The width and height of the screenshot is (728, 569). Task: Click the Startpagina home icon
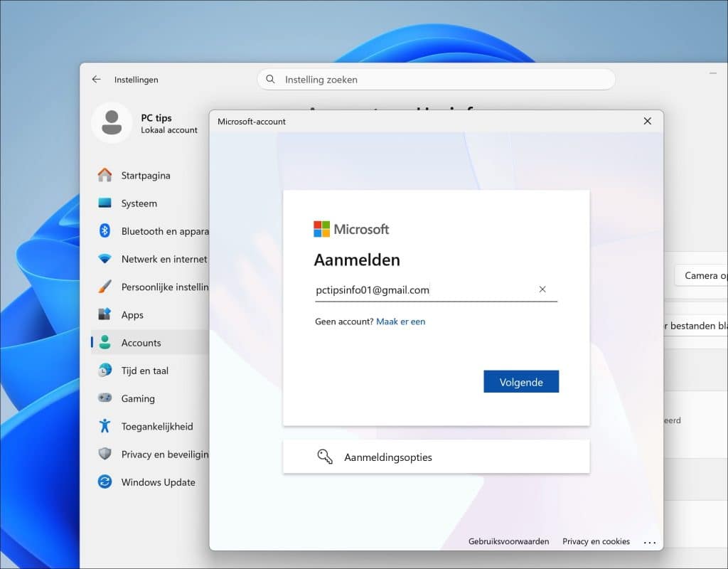(x=105, y=175)
